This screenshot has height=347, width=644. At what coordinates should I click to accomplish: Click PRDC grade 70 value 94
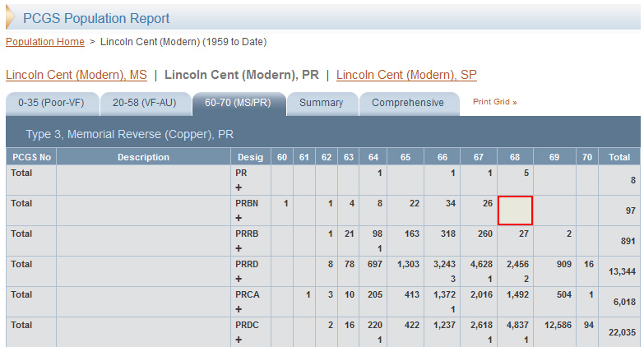point(589,325)
